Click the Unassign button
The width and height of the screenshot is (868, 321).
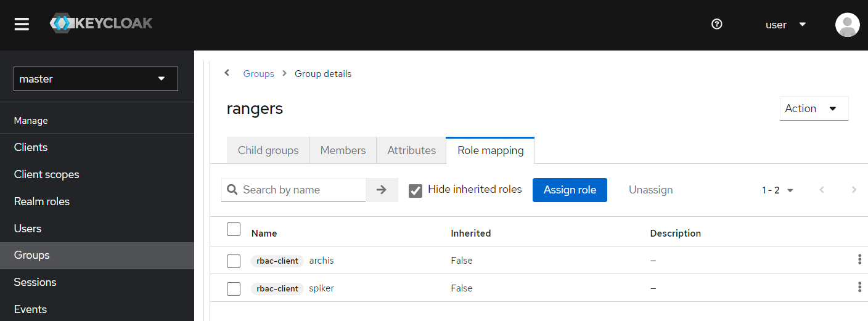[650, 190]
